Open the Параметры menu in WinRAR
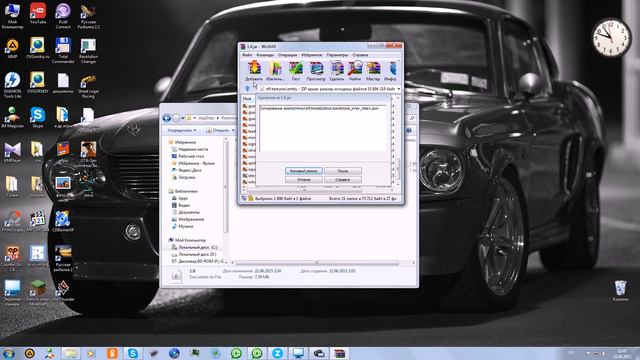This screenshot has width=640, height=360. (337, 55)
